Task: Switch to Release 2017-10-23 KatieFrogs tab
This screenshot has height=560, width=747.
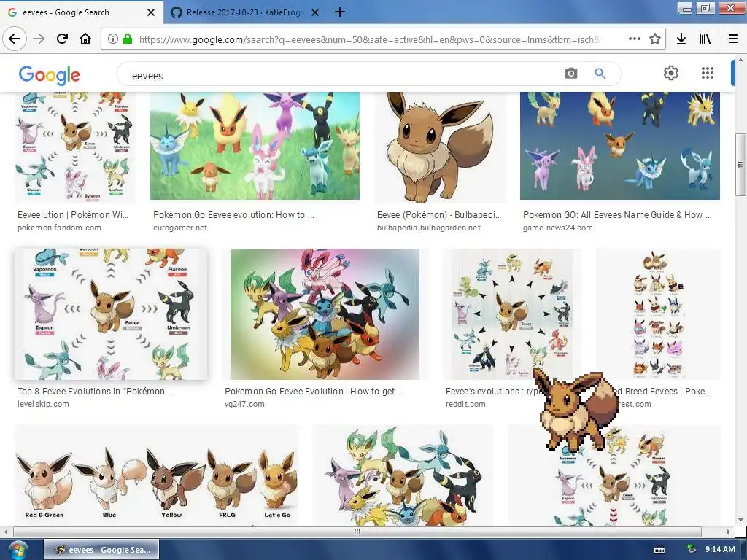Action: point(245,12)
